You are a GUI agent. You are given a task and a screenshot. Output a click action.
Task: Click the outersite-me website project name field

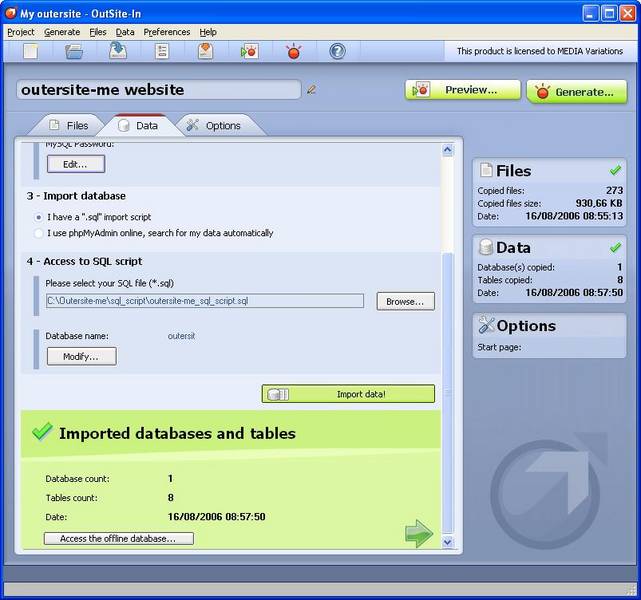159,90
